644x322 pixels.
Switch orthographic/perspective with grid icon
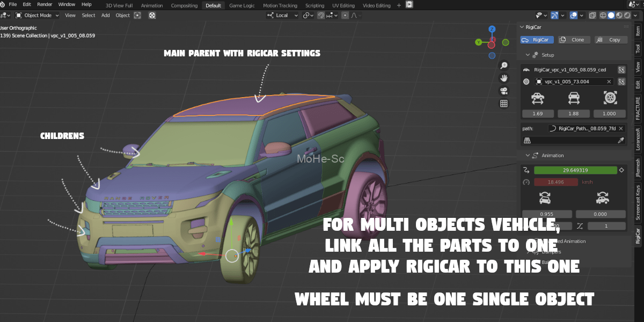(x=504, y=104)
